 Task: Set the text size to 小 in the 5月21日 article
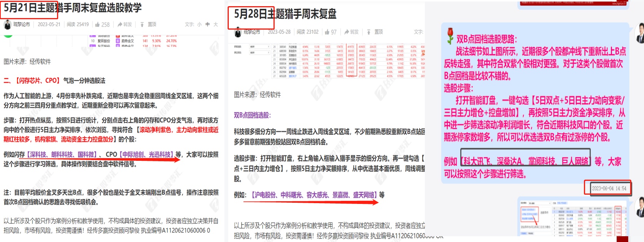pyautogui.click(x=199, y=25)
